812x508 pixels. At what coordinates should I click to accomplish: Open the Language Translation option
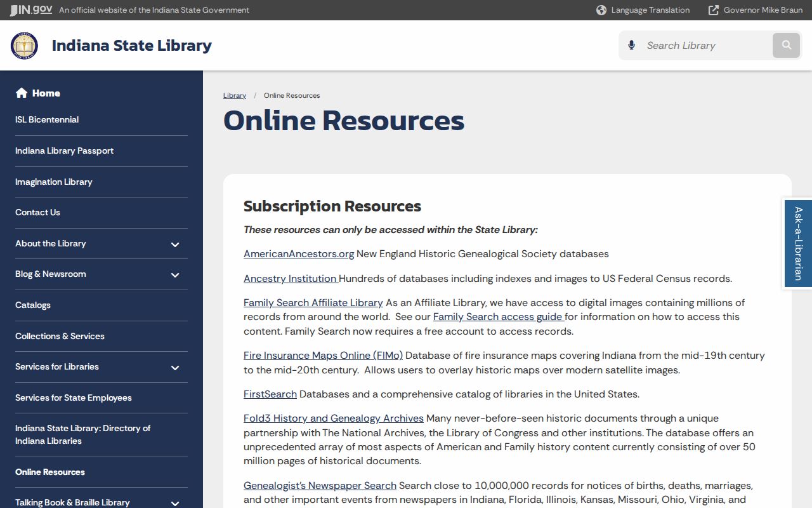650,10
